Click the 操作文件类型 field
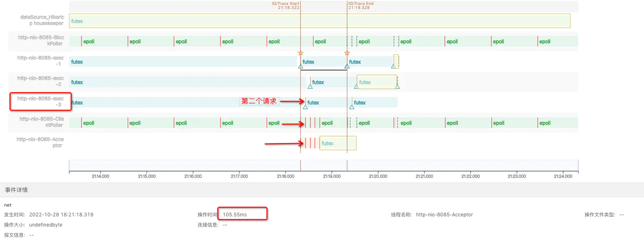 (604, 215)
